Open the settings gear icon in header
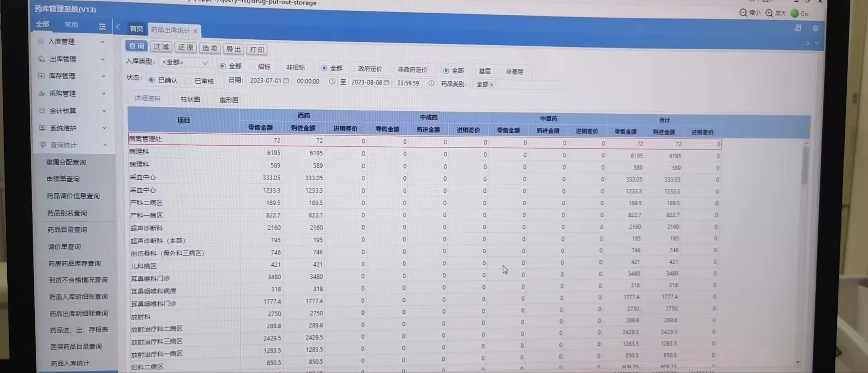The height and width of the screenshot is (373, 868). (x=815, y=28)
